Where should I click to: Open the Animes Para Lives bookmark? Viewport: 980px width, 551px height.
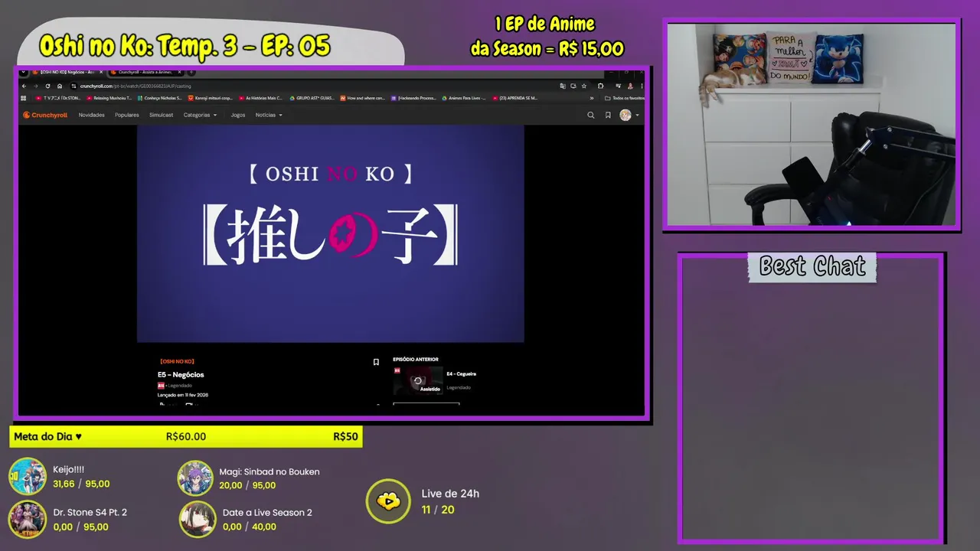(464, 98)
